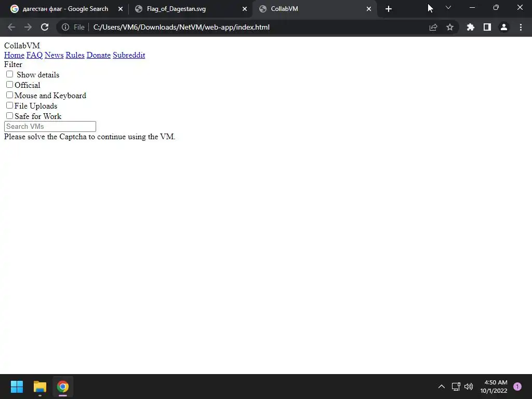Close the Google Search tab
The height and width of the screenshot is (399, 532).
[121, 9]
